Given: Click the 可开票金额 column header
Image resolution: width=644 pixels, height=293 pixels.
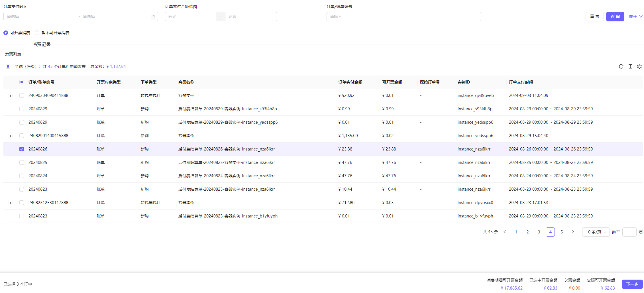Looking at the screenshot, I should coord(392,82).
